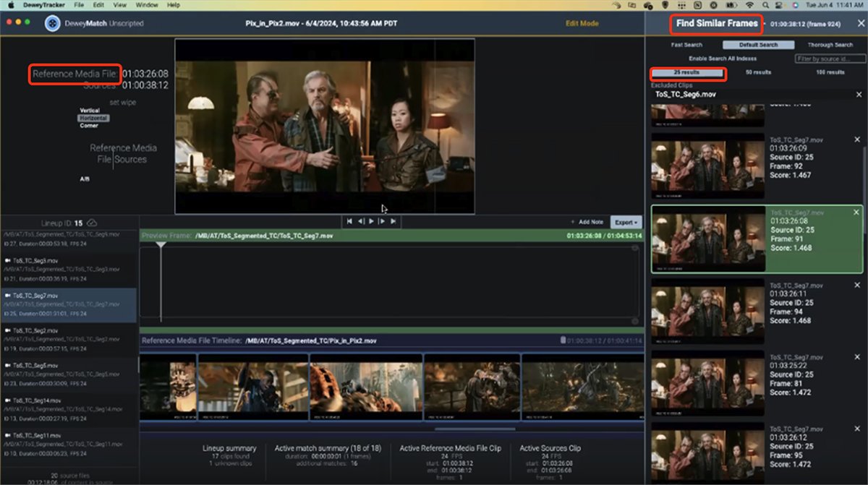
Task: Click the Add Note button
Action: point(588,223)
